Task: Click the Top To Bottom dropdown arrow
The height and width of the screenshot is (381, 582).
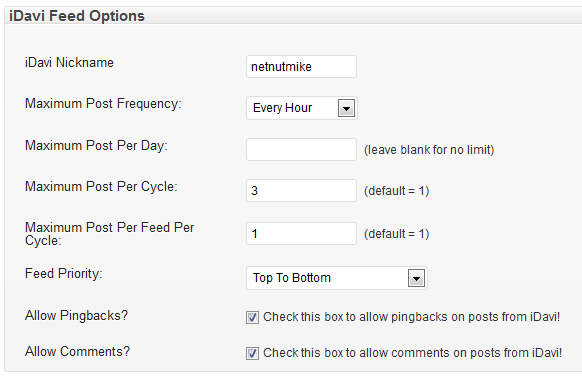Action: (x=416, y=278)
